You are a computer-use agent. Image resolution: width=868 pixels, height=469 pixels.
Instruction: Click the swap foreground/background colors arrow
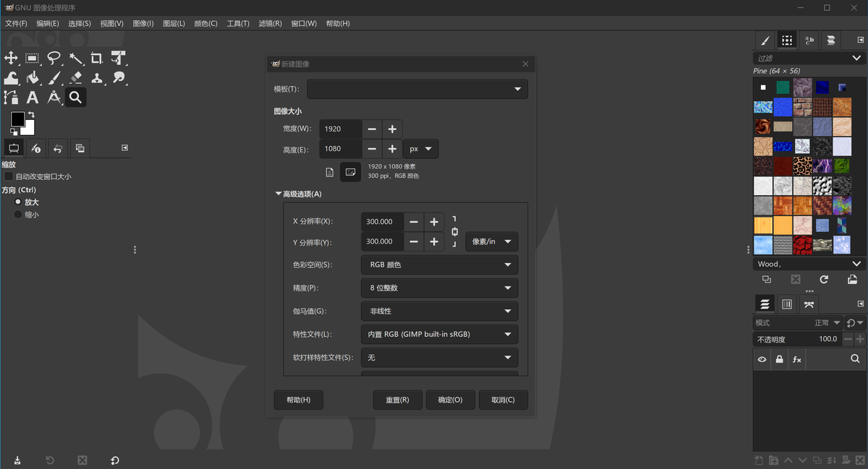pos(31,115)
